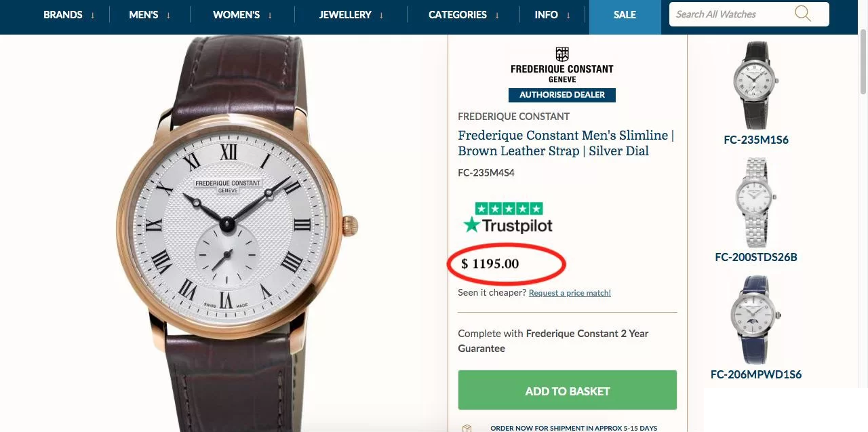
Task: Open the Categories menu
Action: (464, 14)
